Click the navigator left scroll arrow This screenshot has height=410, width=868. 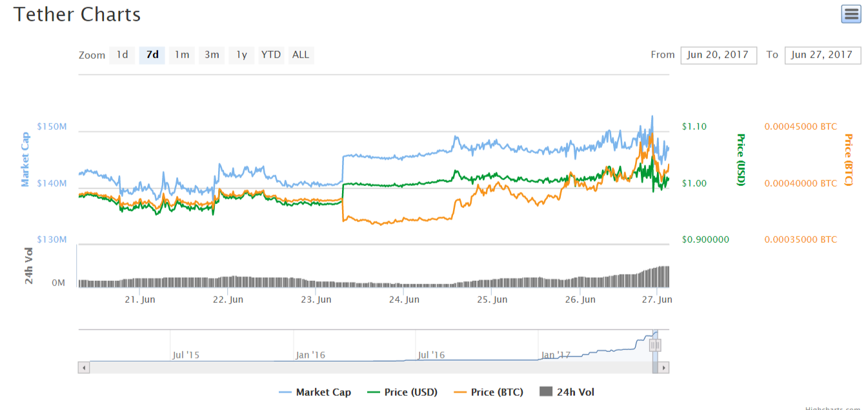[x=84, y=367]
